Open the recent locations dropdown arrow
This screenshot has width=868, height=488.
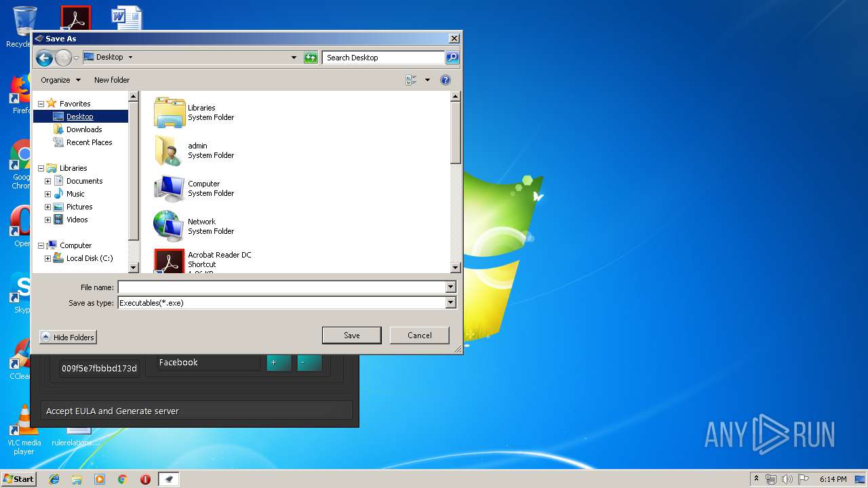point(76,58)
